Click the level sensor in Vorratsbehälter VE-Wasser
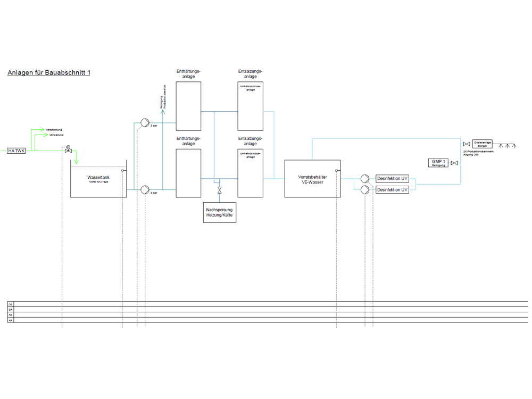This screenshot has height=399, width=532. click(337, 171)
